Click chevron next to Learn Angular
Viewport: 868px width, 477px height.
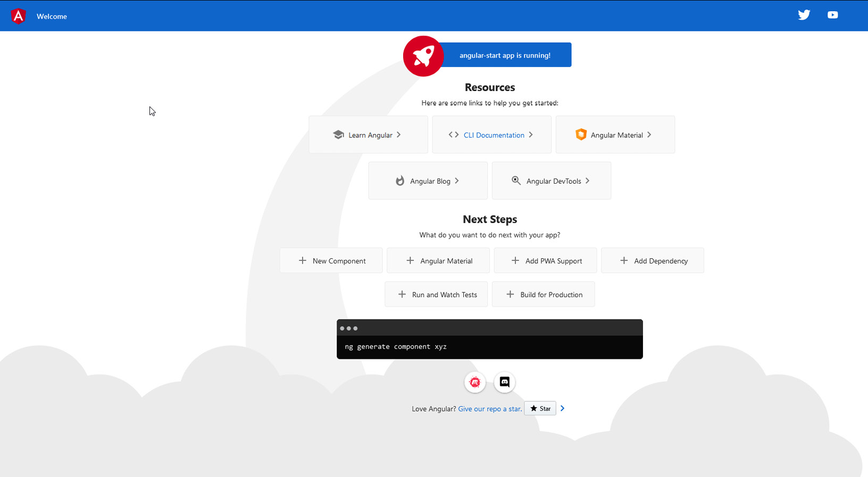coord(399,135)
